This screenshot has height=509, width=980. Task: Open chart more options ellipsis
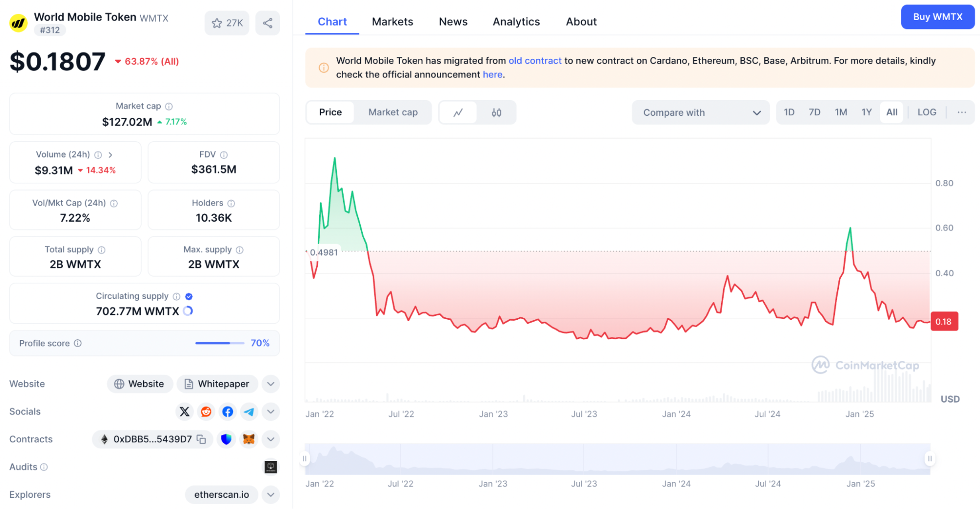click(x=962, y=112)
